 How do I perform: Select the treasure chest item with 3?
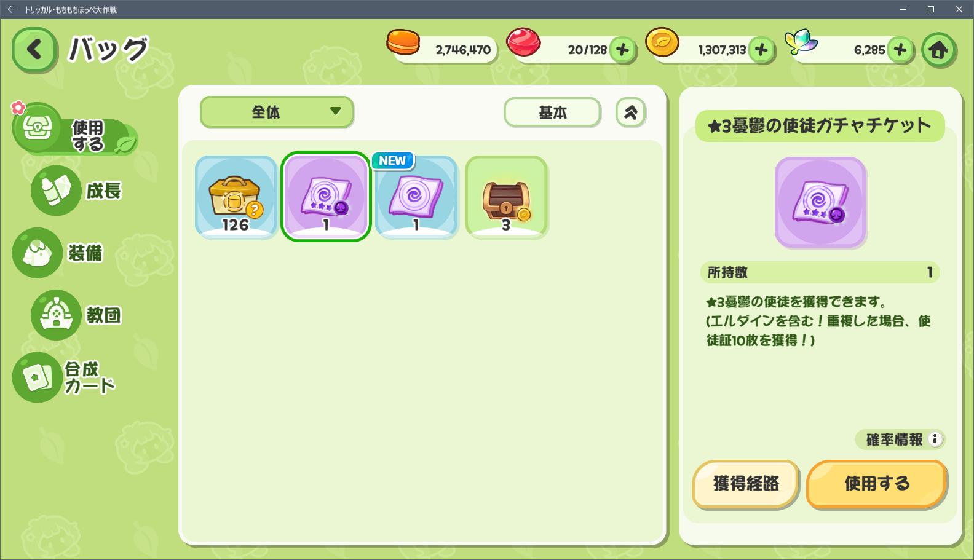506,197
